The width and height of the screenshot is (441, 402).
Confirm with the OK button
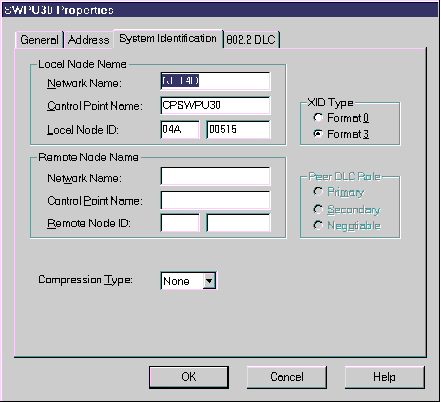click(189, 377)
